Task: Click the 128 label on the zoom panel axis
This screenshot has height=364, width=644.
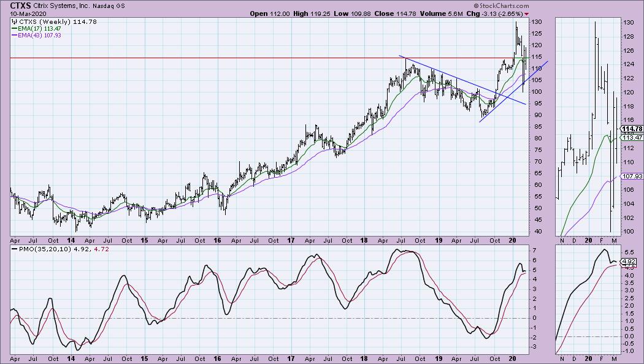Action: pos(629,37)
